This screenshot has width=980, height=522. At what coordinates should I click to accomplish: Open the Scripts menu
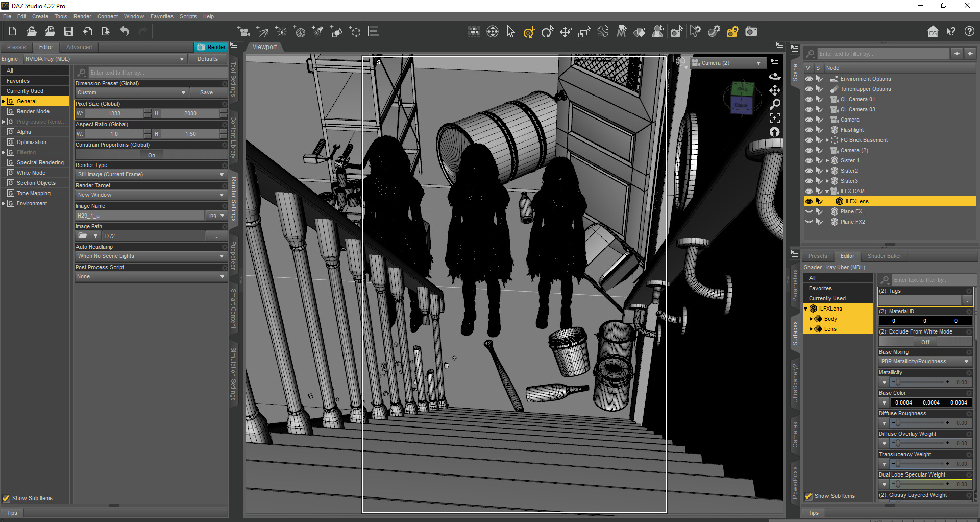tap(188, 16)
